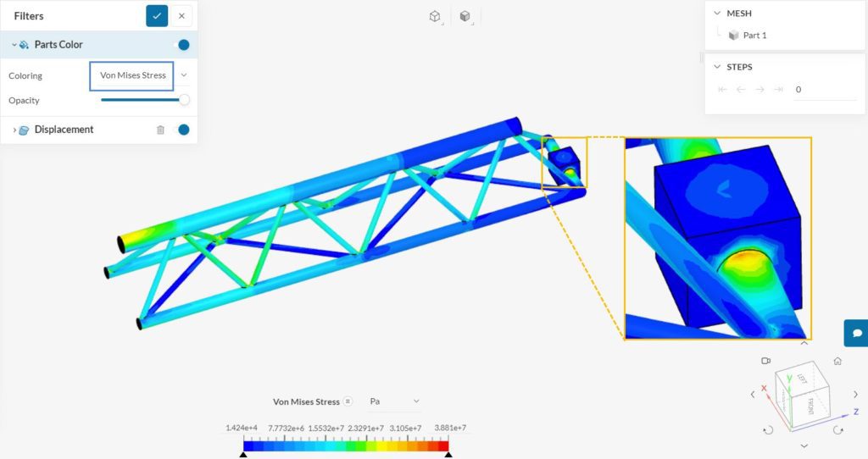Expand the Displacement filter section
The height and width of the screenshot is (459, 868).
point(14,130)
